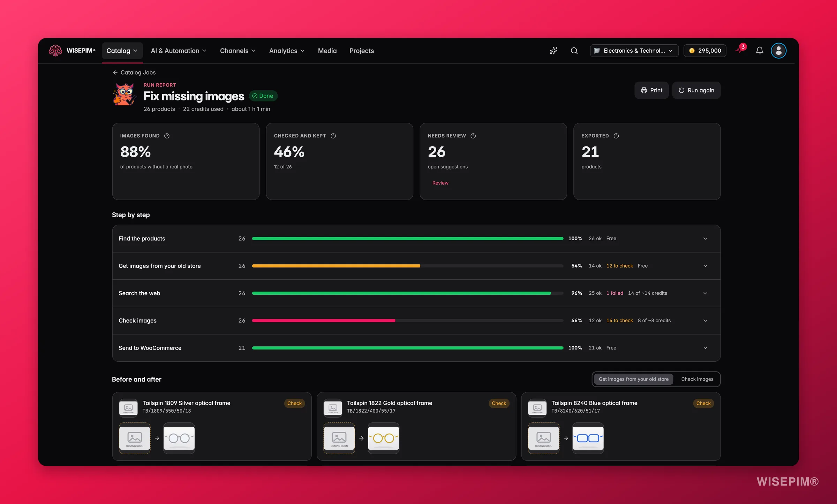837x504 pixels.
Task: Click placeholder icon of Tailspin 1809 Silver frame
Action: coord(128,408)
